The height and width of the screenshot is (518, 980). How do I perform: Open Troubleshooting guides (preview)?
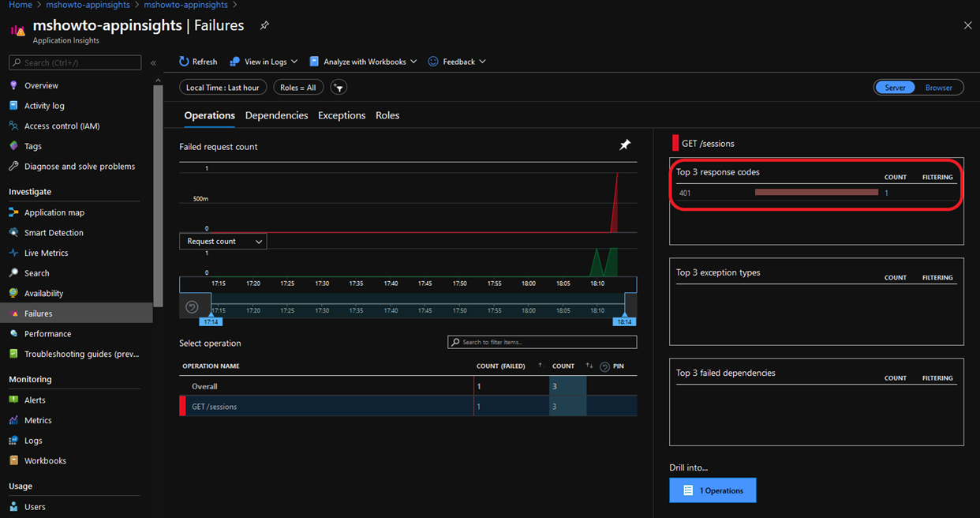pyautogui.click(x=81, y=355)
